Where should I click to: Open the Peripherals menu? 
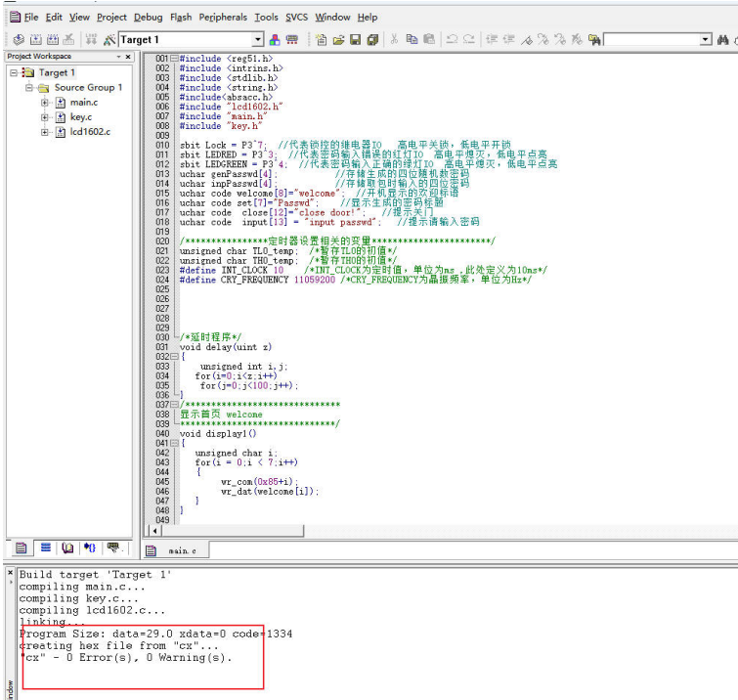point(223,18)
